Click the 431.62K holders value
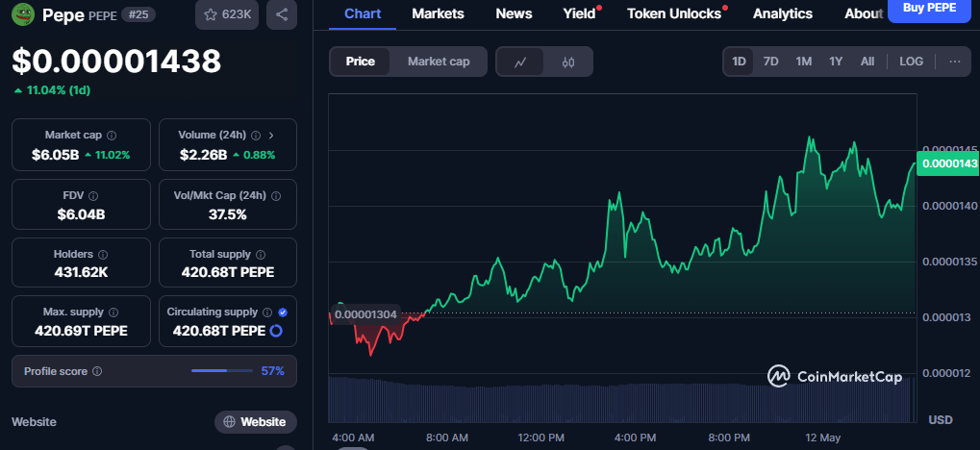The height and width of the screenshot is (450, 980). (x=81, y=272)
